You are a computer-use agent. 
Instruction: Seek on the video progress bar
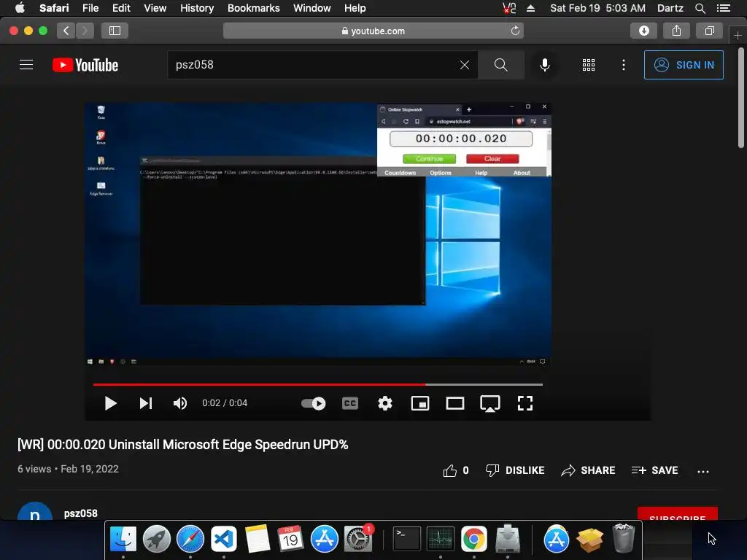point(318,384)
